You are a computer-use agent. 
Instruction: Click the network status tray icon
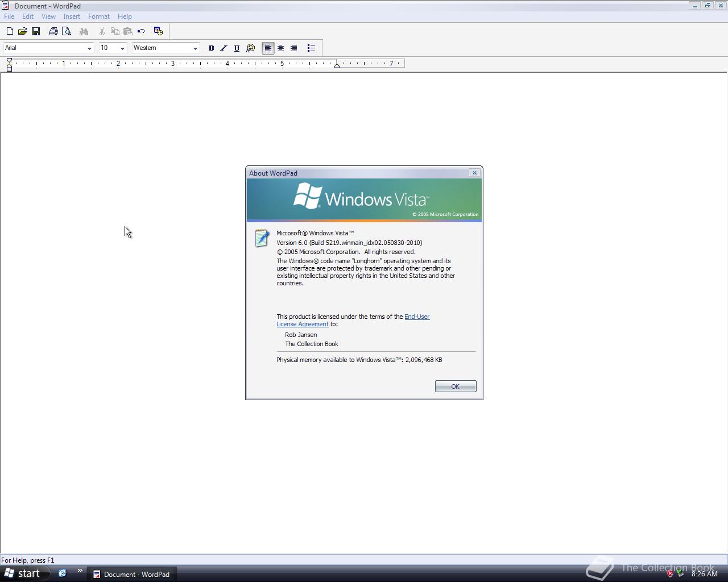tap(680, 573)
